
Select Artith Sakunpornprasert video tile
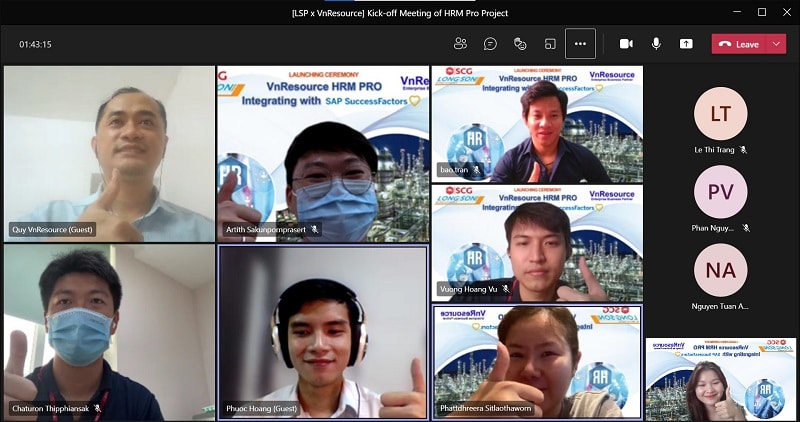tap(323, 154)
